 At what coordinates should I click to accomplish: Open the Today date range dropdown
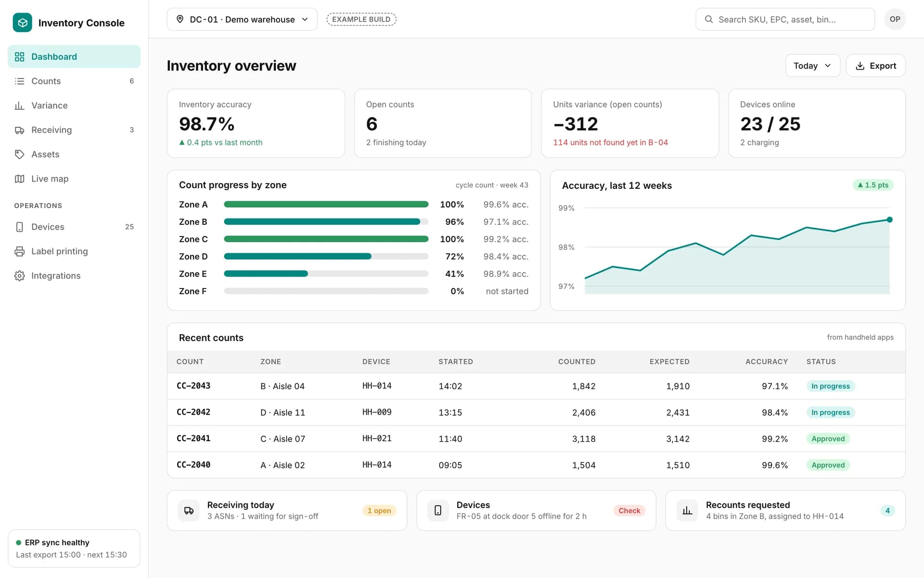(x=812, y=66)
